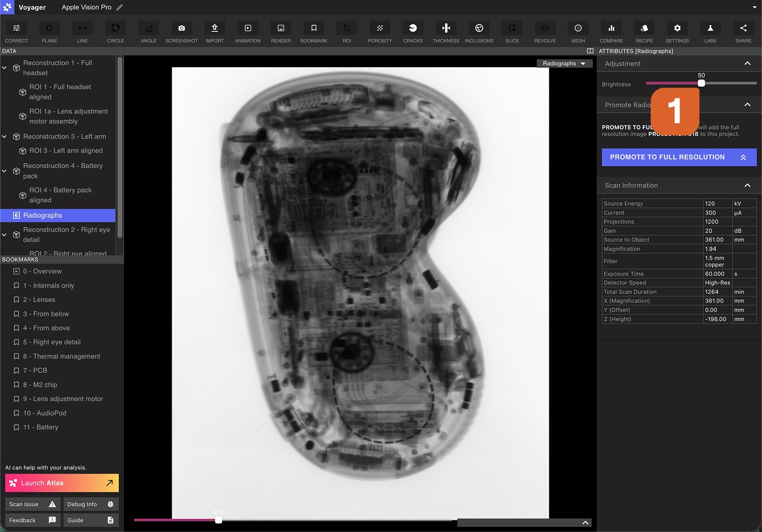Collapse the Adjustment section
The image size is (762, 532).
coord(747,64)
